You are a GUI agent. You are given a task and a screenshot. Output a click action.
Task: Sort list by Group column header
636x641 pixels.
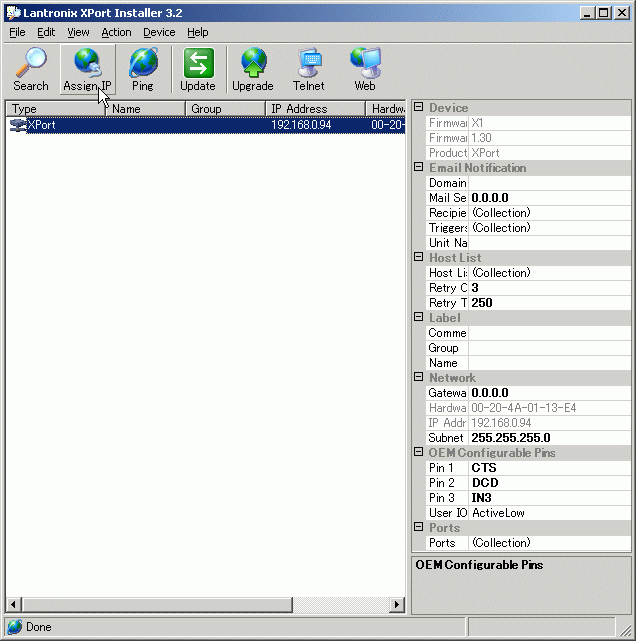(226, 109)
